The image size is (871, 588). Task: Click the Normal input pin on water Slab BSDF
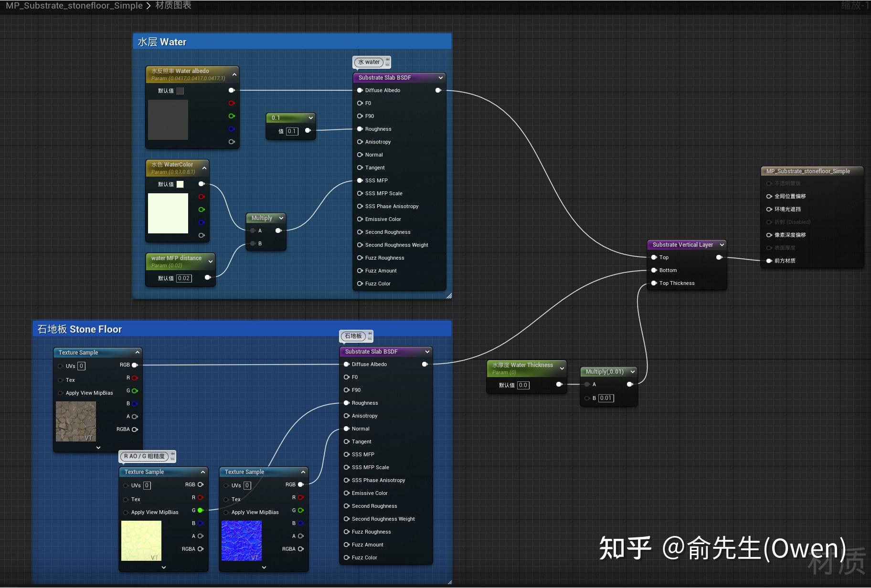(x=360, y=155)
